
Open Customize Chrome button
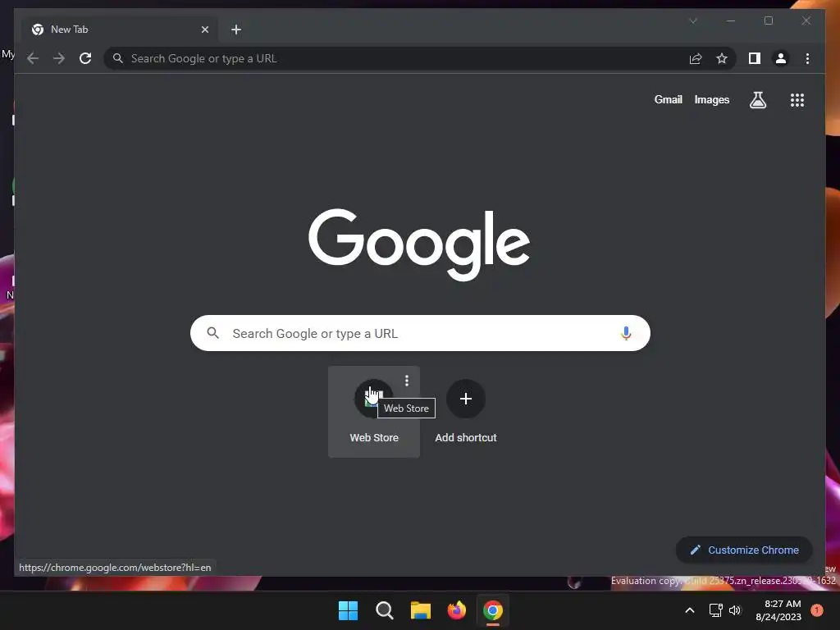(x=744, y=550)
